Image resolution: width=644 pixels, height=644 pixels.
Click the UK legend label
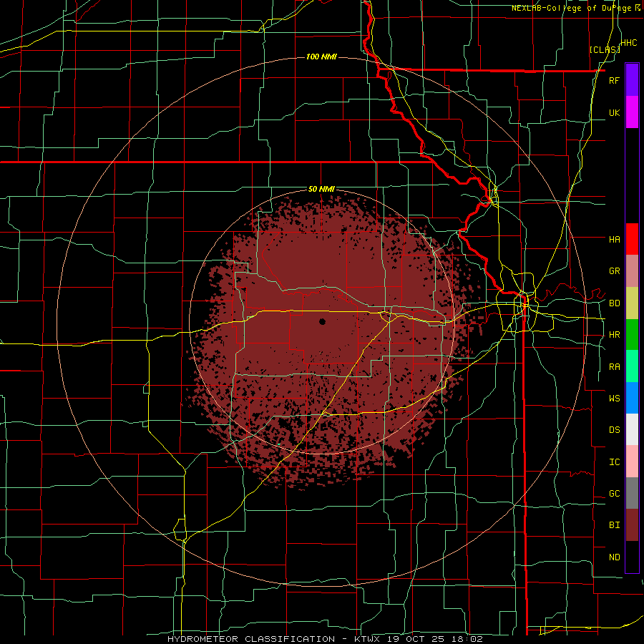tap(614, 112)
